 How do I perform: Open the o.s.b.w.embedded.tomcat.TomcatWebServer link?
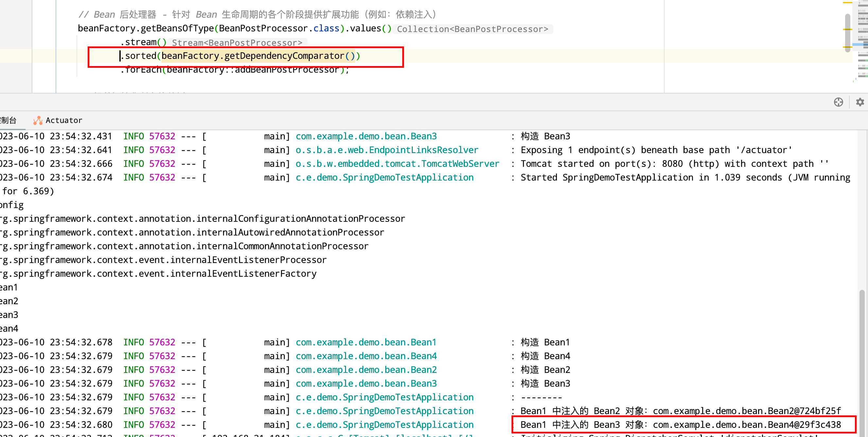(x=397, y=164)
